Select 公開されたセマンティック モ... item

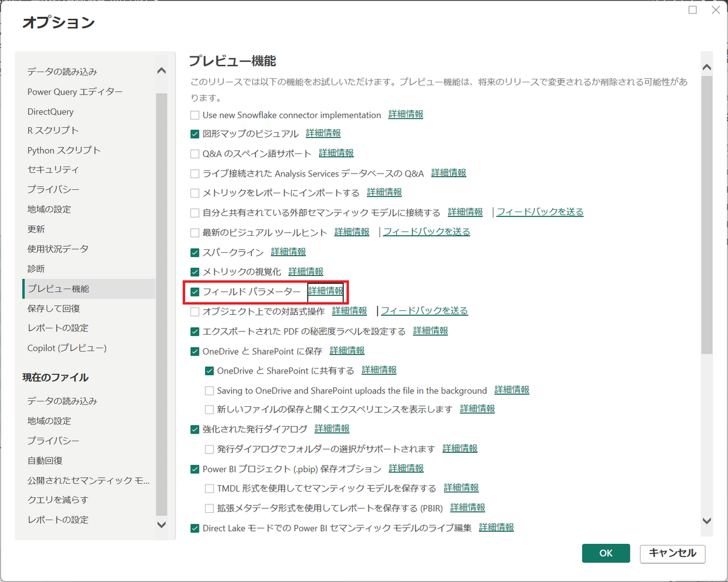[89, 481]
